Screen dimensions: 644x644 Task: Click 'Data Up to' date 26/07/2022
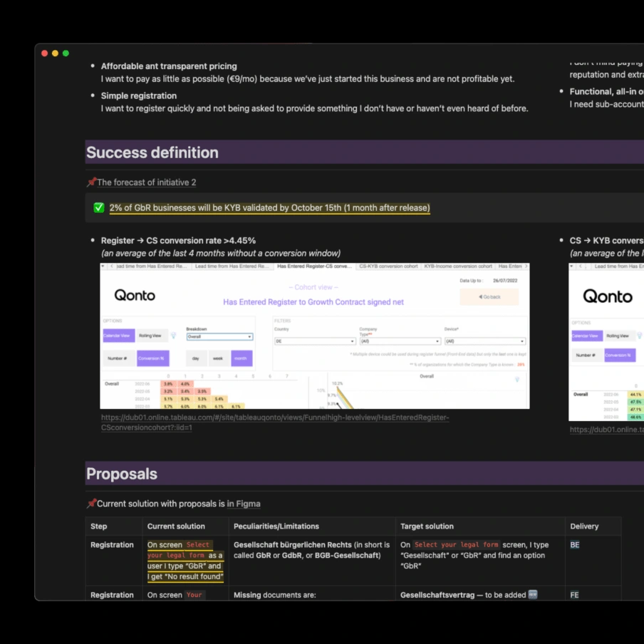505,281
